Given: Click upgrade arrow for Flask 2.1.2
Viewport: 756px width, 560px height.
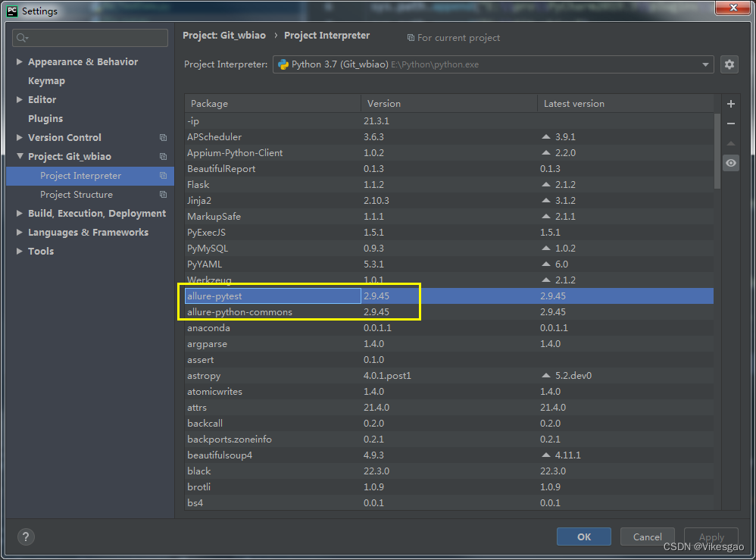Looking at the screenshot, I should click(x=545, y=185).
